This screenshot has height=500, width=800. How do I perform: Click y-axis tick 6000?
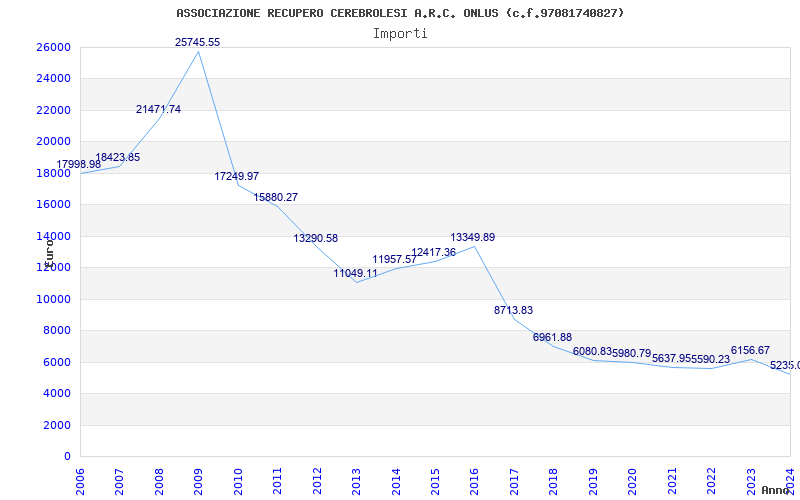point(57,362)
